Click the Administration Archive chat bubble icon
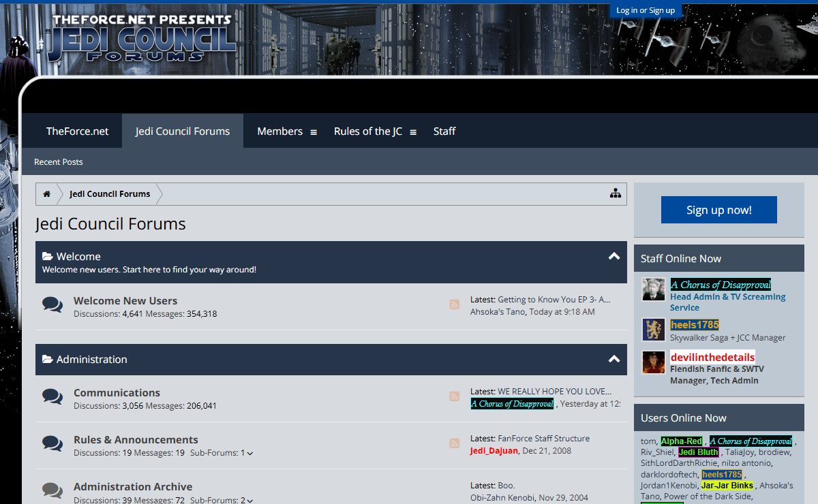 coord(52,490)
